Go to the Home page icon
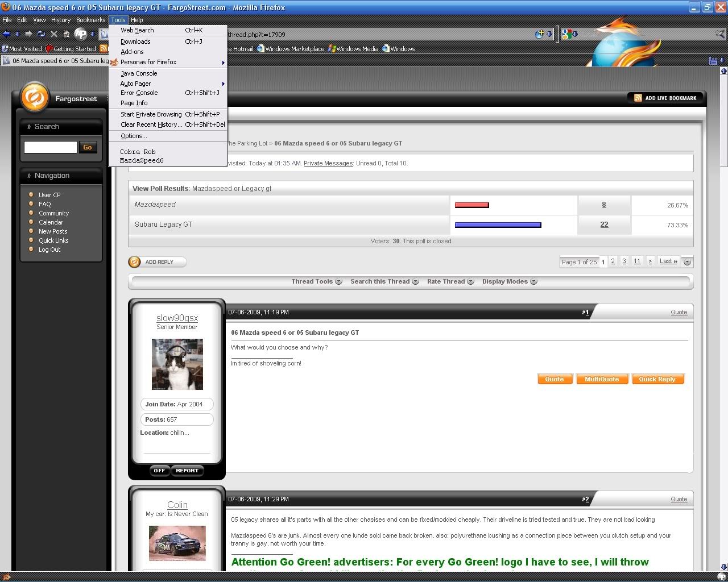 coord(66,34)
